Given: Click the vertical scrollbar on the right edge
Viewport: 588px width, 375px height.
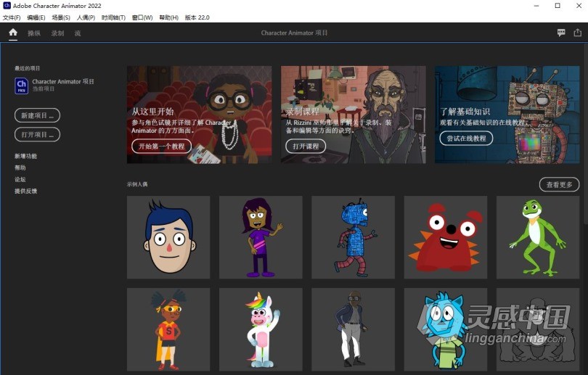Looking at the screenshot, I should 585,135.
